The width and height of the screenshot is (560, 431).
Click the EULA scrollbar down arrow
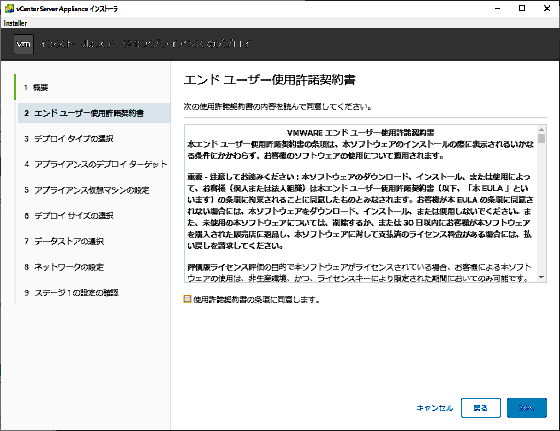tap(541, 277)
